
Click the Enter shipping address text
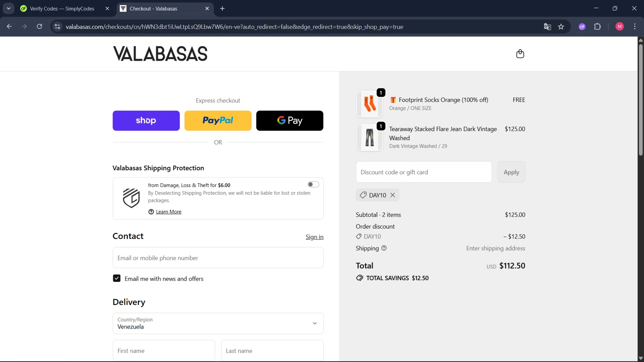pos(495,248)
